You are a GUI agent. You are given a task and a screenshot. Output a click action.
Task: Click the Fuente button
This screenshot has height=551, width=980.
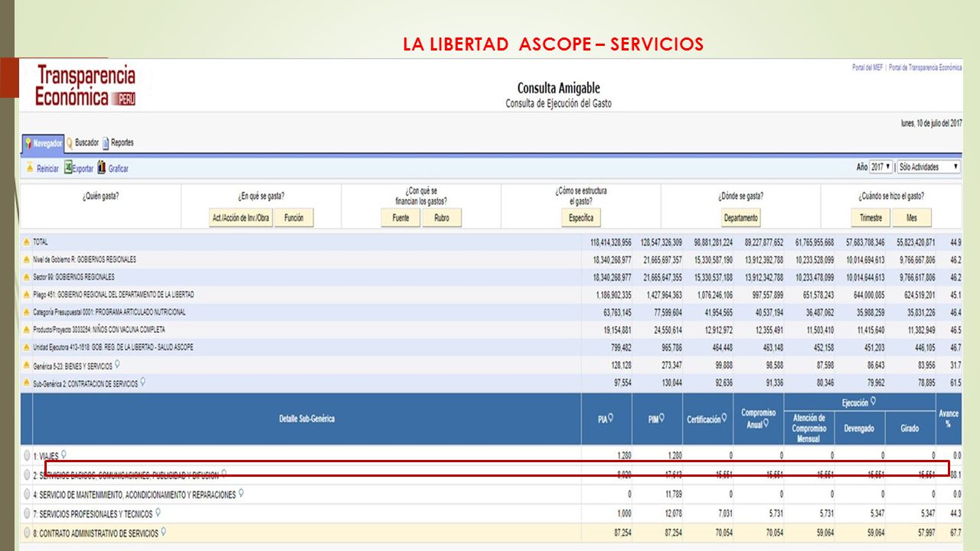(401, 218)
